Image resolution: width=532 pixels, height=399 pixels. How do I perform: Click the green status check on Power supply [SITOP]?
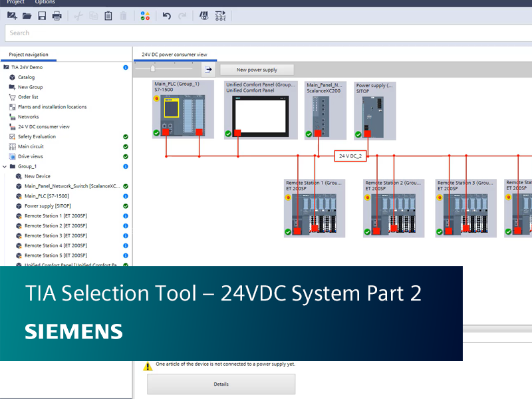pos(126,206)
